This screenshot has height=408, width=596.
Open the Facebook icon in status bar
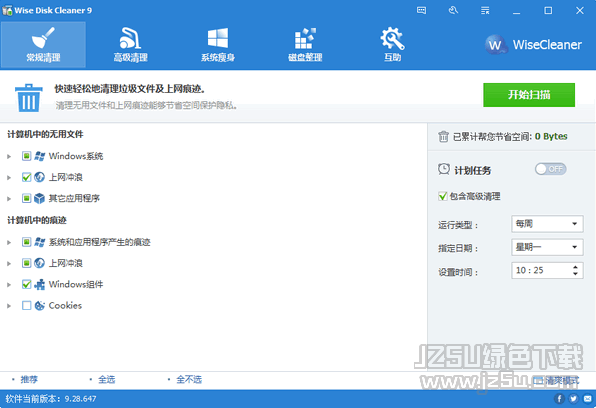(x=559, y=398)
